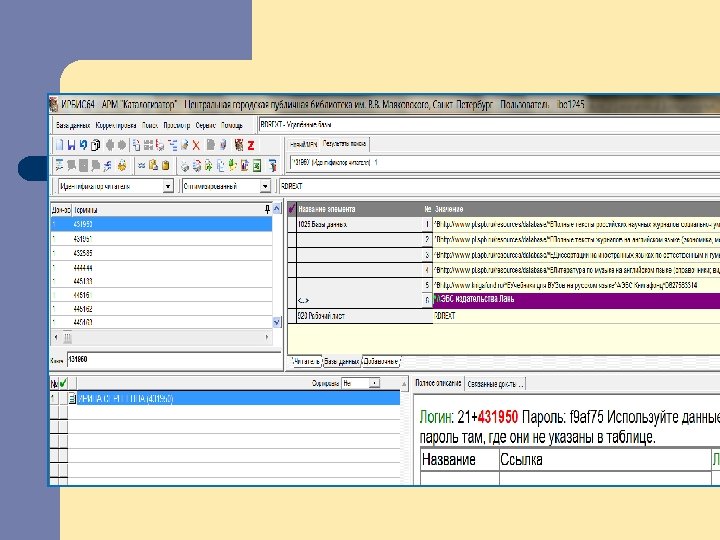The width and height of the screenshot is (720, 540).
Task: Select term 444444 in the dictionary list
Action: pyautogui.click(x=161, y=267)
